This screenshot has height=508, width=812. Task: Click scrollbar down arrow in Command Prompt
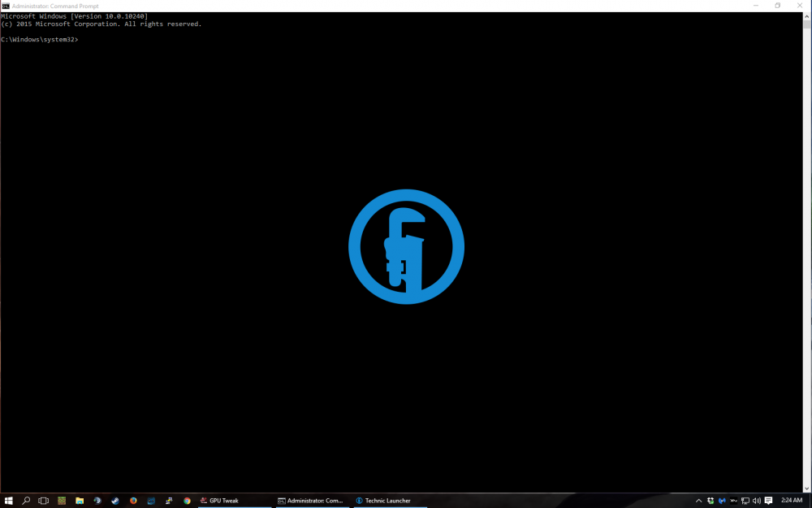pyautogui.click(x=807, y=488)
